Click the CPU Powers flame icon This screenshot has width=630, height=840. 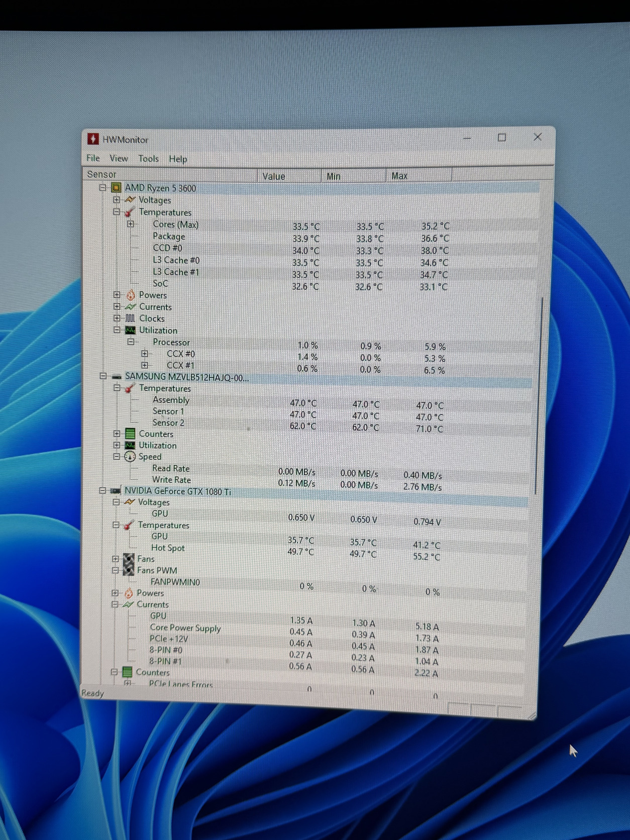pyautogui.click(x=130, y=295)
